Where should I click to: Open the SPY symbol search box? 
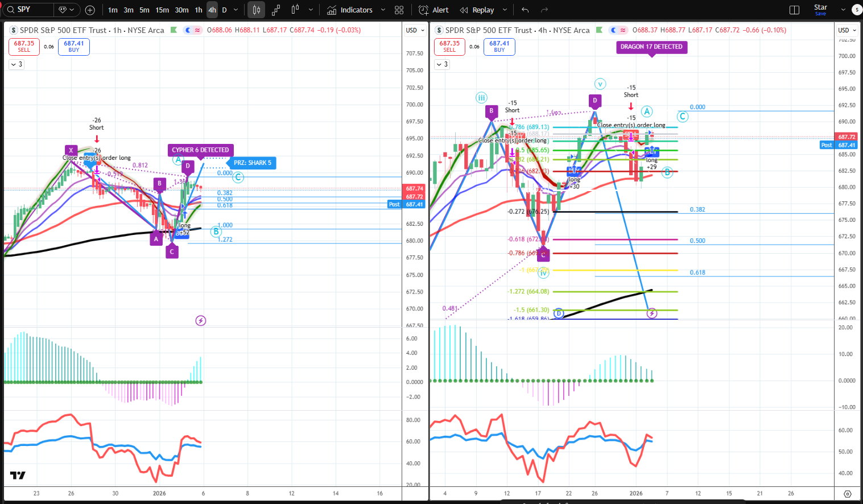(30, 10)
